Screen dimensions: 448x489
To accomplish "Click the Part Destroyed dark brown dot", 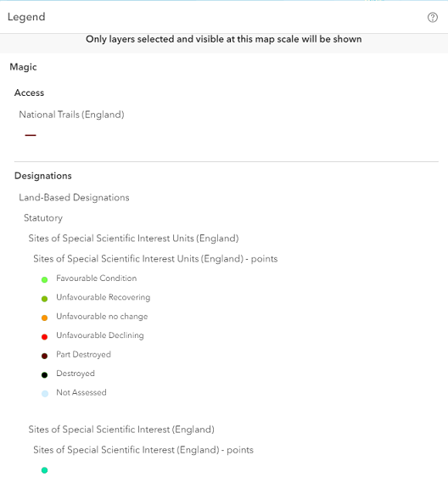I will coord(45,356).
